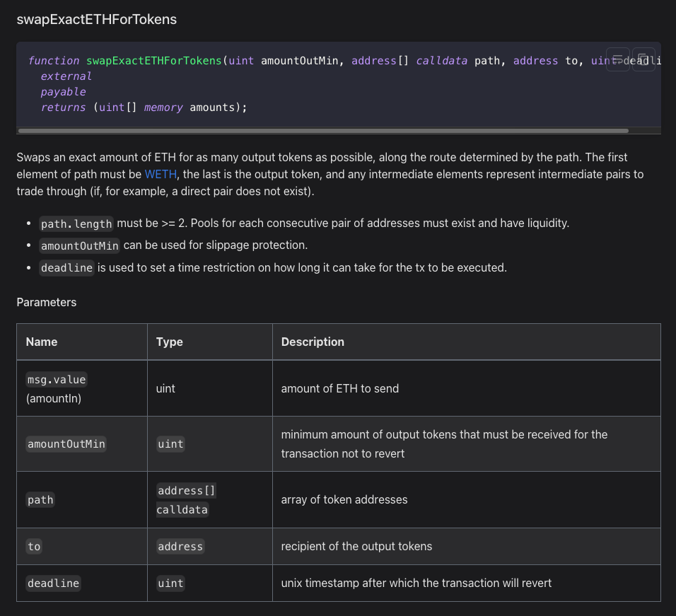This screenshot has width=676, height=616.
Task: Click the horizontal scrollbar under the code block
Action: (x=322, y=130)
